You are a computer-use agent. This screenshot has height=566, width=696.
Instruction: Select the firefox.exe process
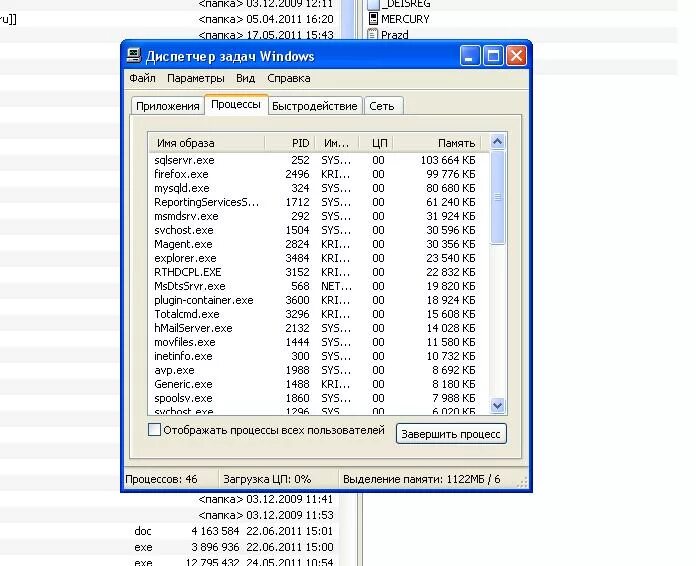click(319, 174)
